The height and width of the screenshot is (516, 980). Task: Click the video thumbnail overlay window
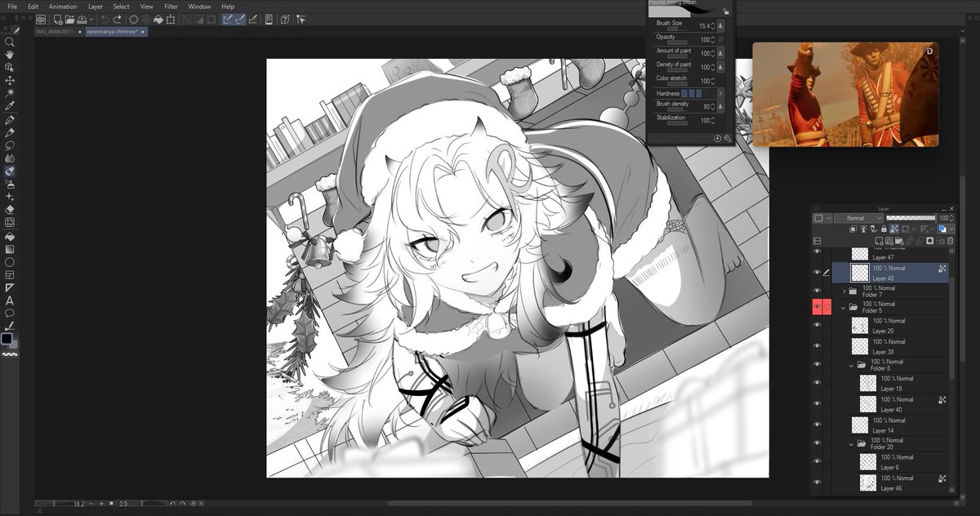845,95
